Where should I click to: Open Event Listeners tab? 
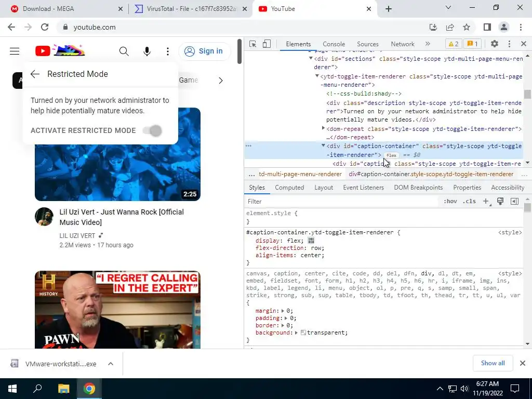(x=363, y=188)
